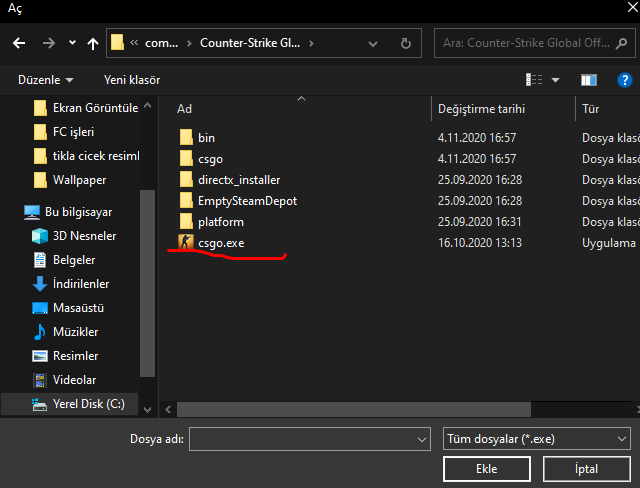This screenshot has width=640, height=488.
Task: Select Bu bilgisayar in navigation pane
Action: [68, 212]
